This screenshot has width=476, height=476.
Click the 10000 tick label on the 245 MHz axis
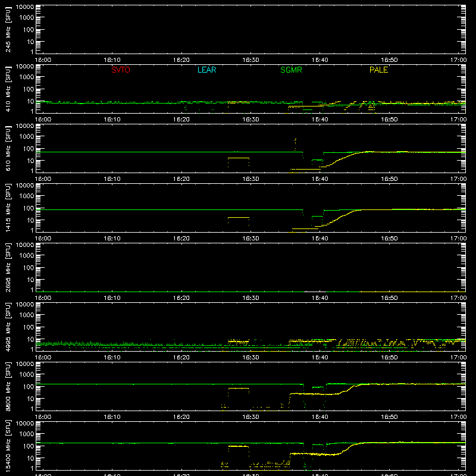point(25,7)
